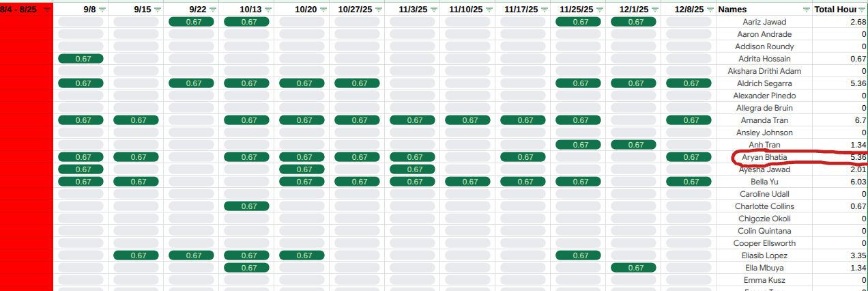Open Aaron Andrade's empty chip under 9/8

[x=81, y=34]
